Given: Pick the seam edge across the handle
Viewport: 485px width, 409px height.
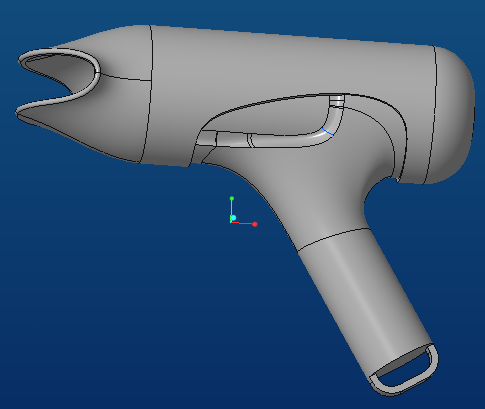Looking at the screenshot, I should coord(333,238).
